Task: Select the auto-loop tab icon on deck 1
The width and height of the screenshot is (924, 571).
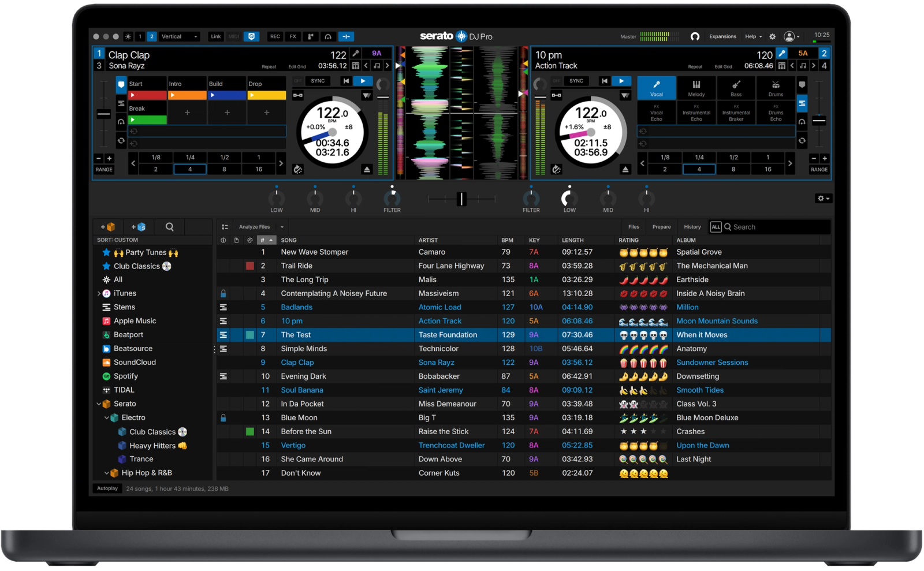Action: pyautogui.click(x=121, y=140)
